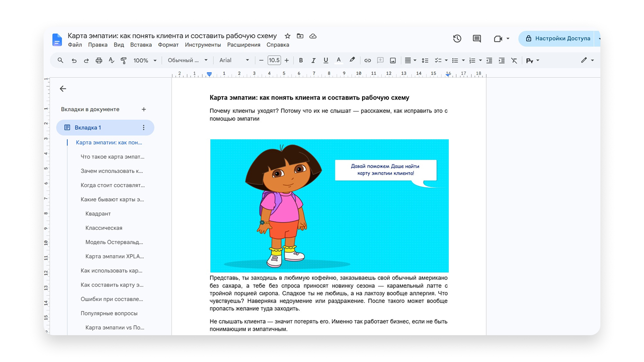Check cloud save status icon
The image size is (644, 362).
pos(313,36)
